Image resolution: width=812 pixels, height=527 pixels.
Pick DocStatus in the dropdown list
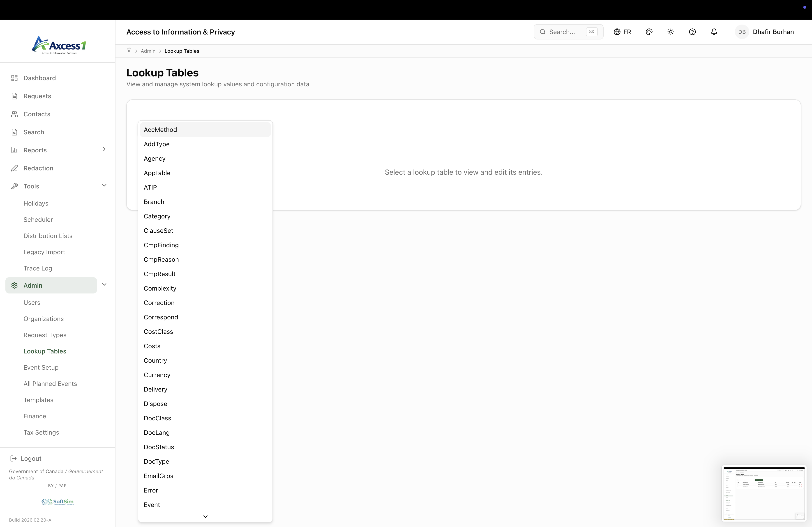(159, 447)
